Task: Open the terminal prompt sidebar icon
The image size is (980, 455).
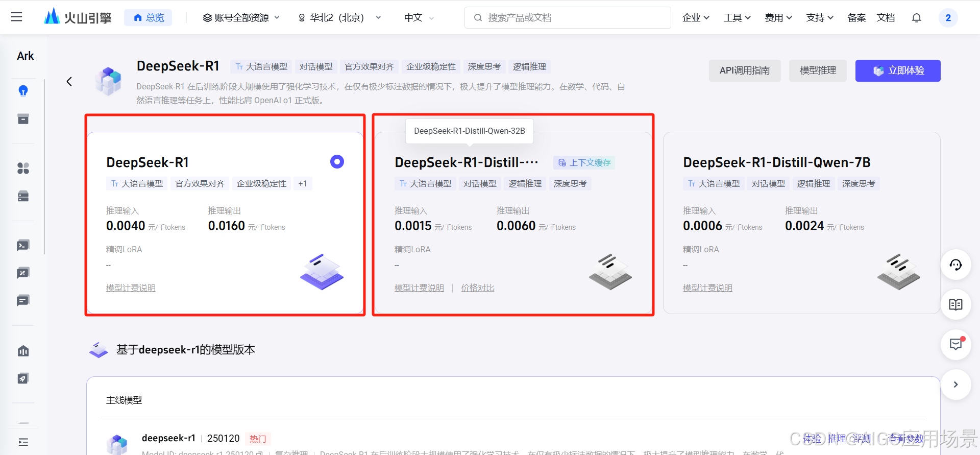Action: (23, 245)
